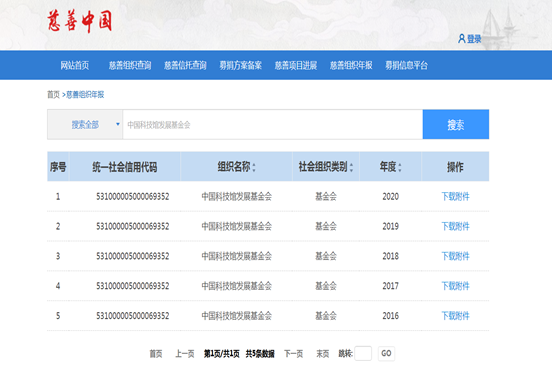Click the 第1页/共1页 page indicator

(x=222, y=354)
